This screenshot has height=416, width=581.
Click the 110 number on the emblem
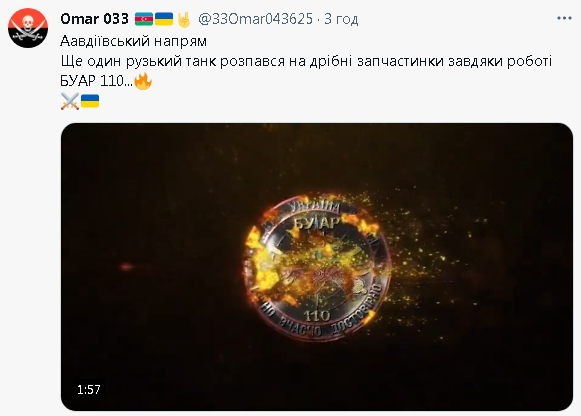tap(317, 316)
